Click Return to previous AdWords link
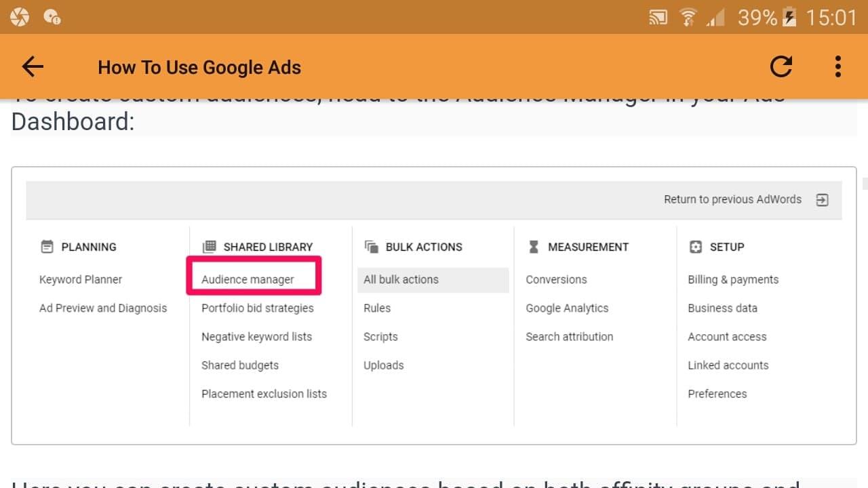The height and width of the screenshot is (488, 868). pyautogui.click(x=732, y=199)
